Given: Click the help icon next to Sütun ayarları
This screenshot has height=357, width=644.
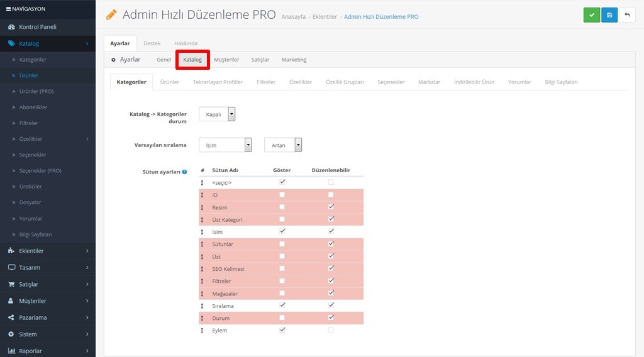Looking at the screenshot, I should point(184,172).
